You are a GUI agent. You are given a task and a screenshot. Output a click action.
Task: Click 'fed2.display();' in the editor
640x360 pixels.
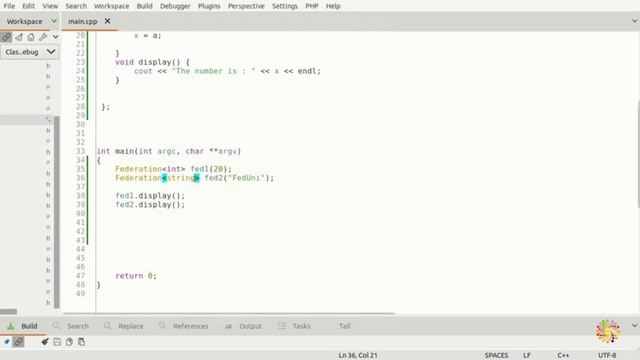(150, 205)
